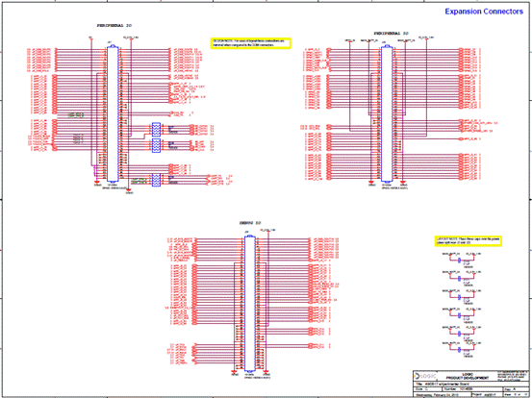Click the Logic logo in title block

(425, 376)
